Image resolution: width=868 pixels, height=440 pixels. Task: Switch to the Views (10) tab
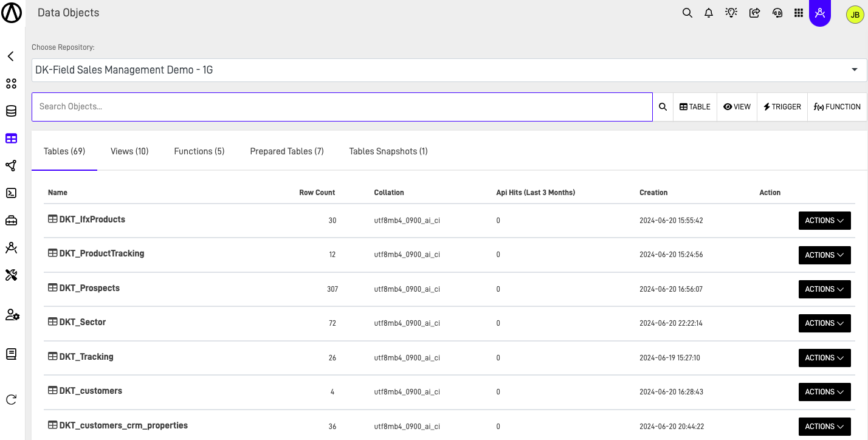tap(129, 151)
